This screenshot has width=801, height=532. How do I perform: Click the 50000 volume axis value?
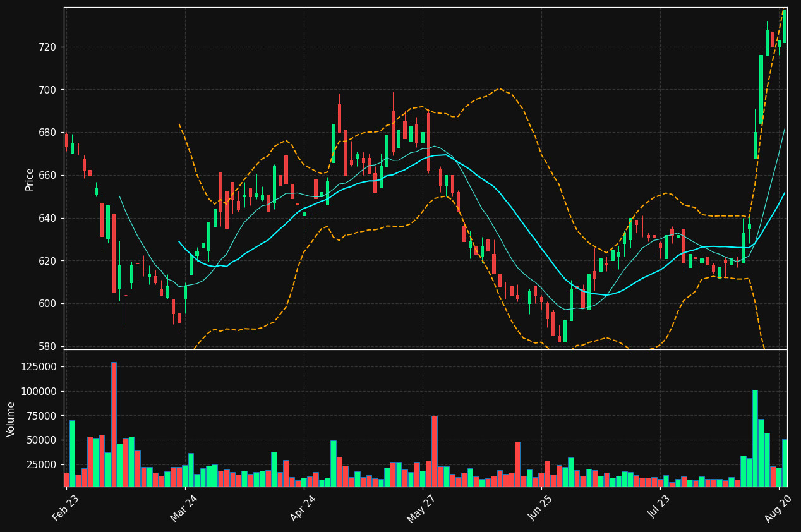(42, 440)
